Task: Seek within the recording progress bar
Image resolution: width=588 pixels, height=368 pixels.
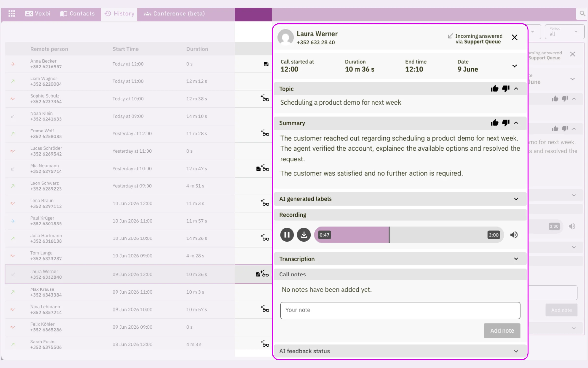Action: tap(409, 235)
